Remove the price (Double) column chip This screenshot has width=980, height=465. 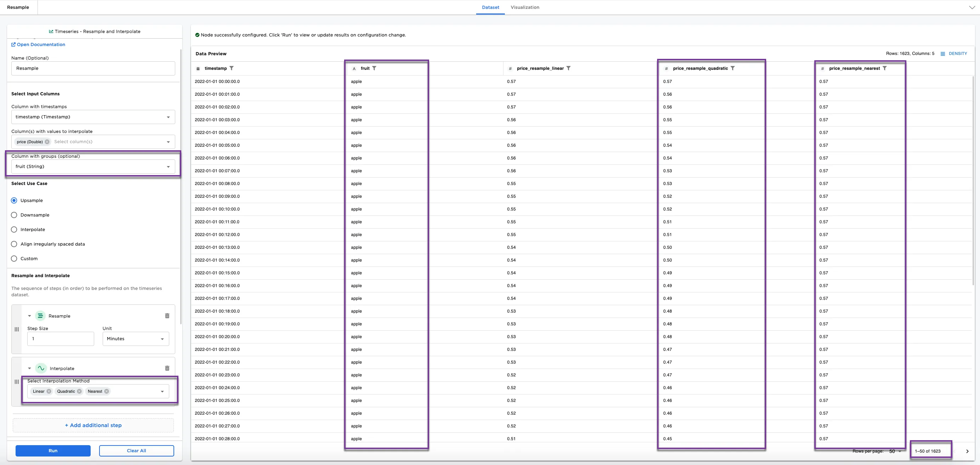[x=47, y=142]
